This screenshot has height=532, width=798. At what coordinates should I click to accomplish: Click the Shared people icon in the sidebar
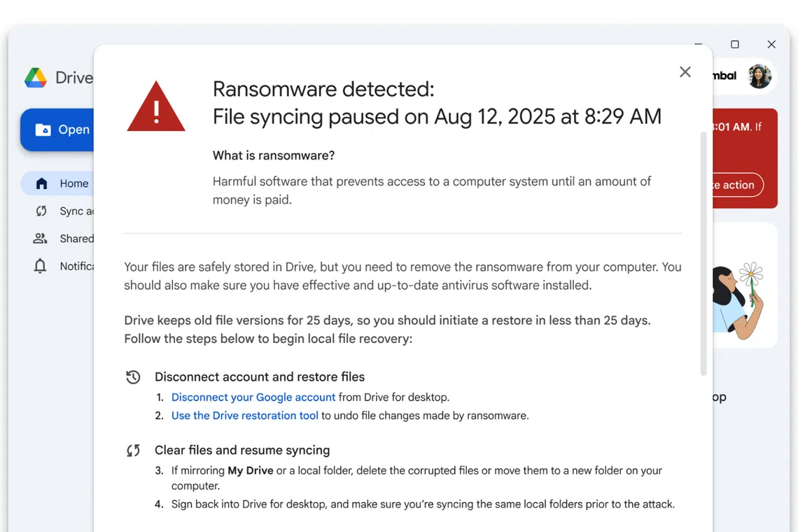coord(40,238)
